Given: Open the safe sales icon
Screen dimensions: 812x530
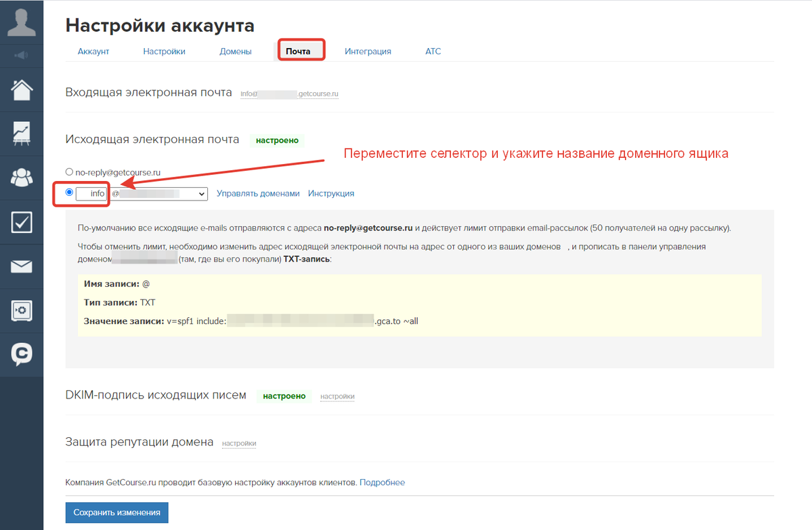Looking at the screenshot, I should point(21,311).
